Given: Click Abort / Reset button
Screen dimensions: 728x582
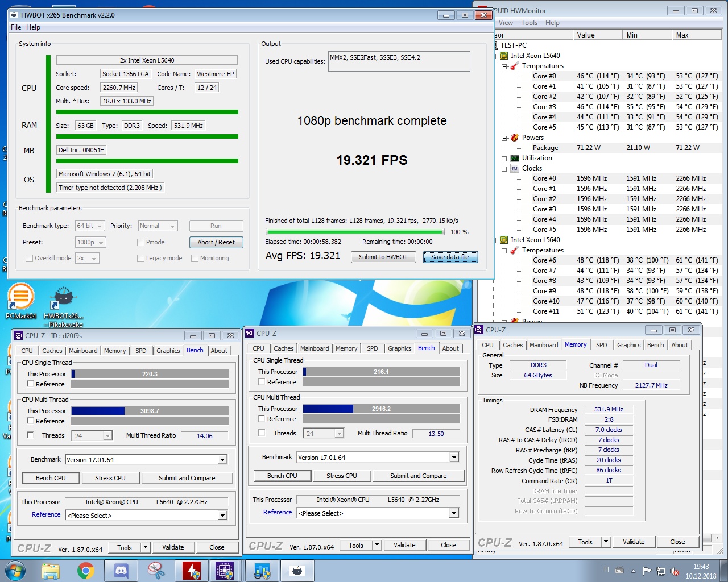Looking at the screenshot, I should click(x=216, y=242).
